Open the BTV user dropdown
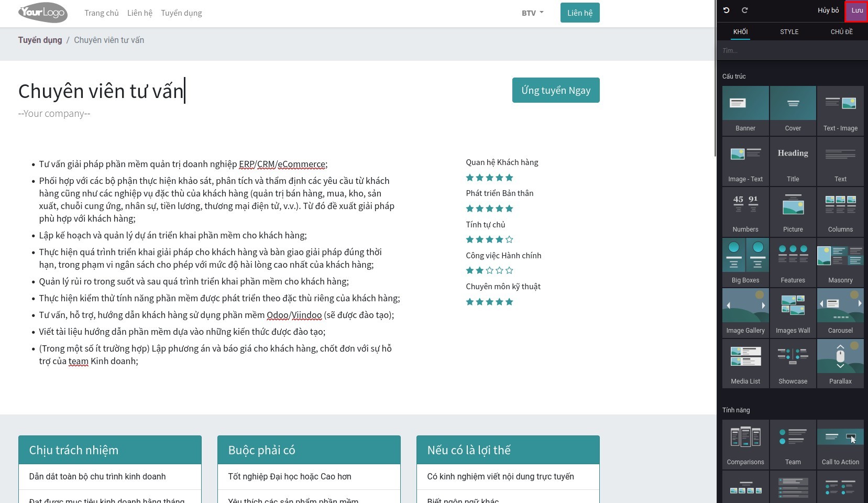868x503 pixels. pos(532,13)
